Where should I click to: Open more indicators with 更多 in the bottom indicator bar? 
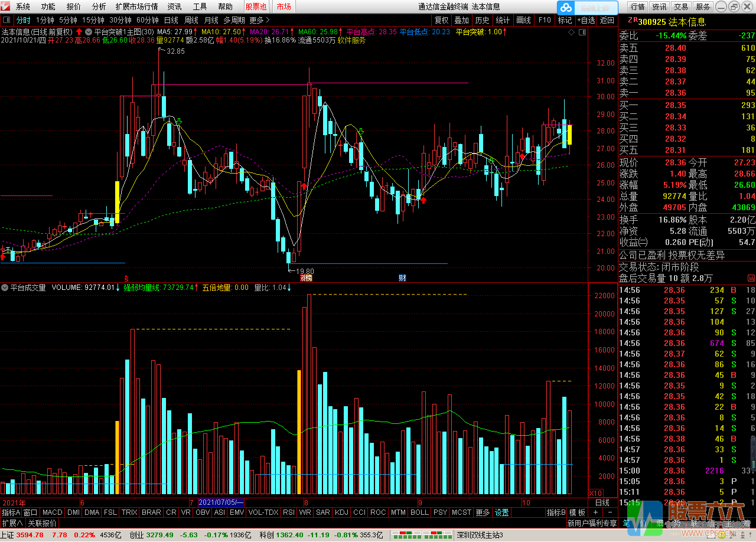click(483, 512)
